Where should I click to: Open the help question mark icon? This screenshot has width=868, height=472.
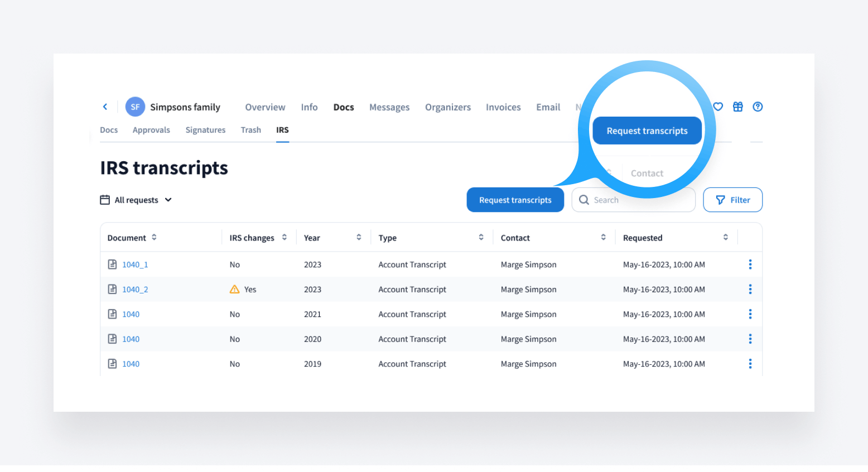pyautogui.click(x=758, y=107)
